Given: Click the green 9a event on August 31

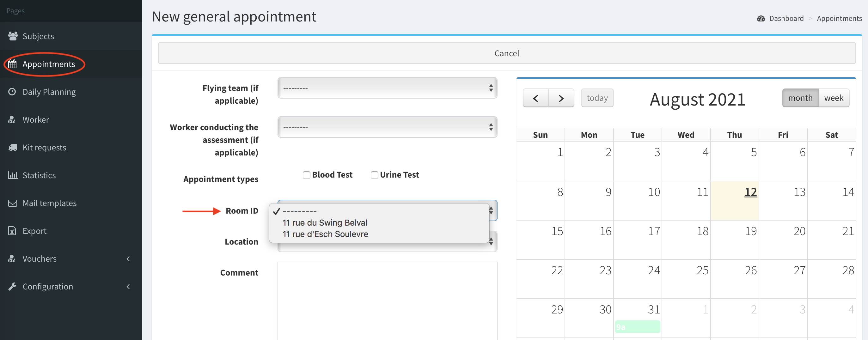Looking at the screenshot, I should tap(637, 327).
